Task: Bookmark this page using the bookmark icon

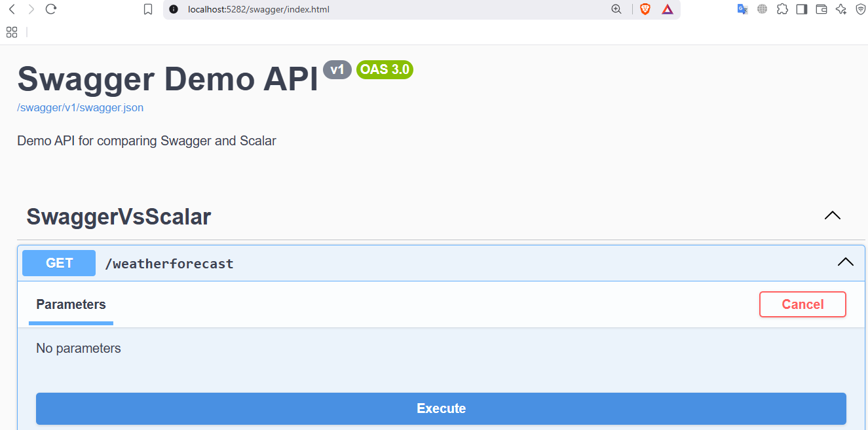Action: click(x=148, y=9)
